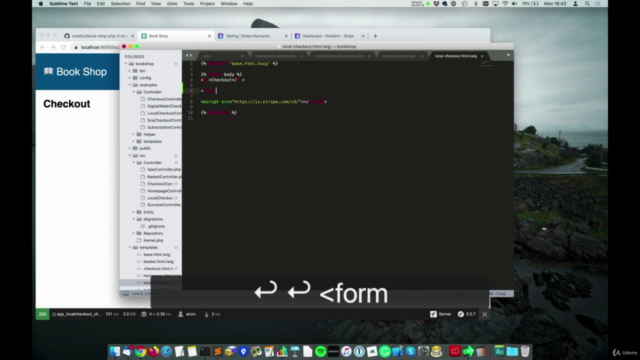Open AjaxController.php in sidebar
The image size is (640, 360).
[164, 169]
